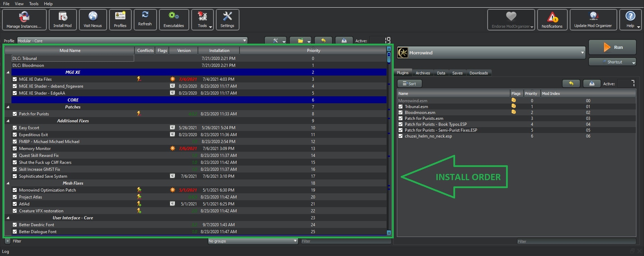Viewport: 644px width, 256px height.
Task: Collapse the Mesh Fixes separator
Action: coord(8,183)
